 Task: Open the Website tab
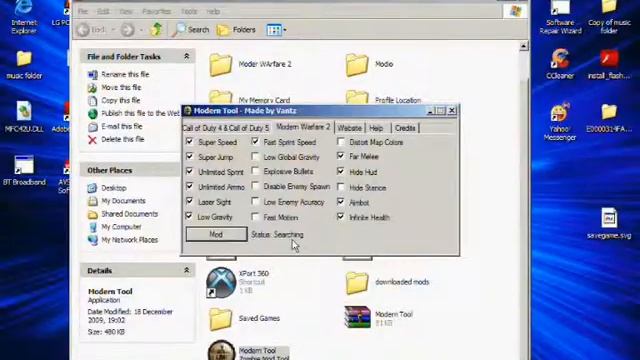[x=349, y=128]
